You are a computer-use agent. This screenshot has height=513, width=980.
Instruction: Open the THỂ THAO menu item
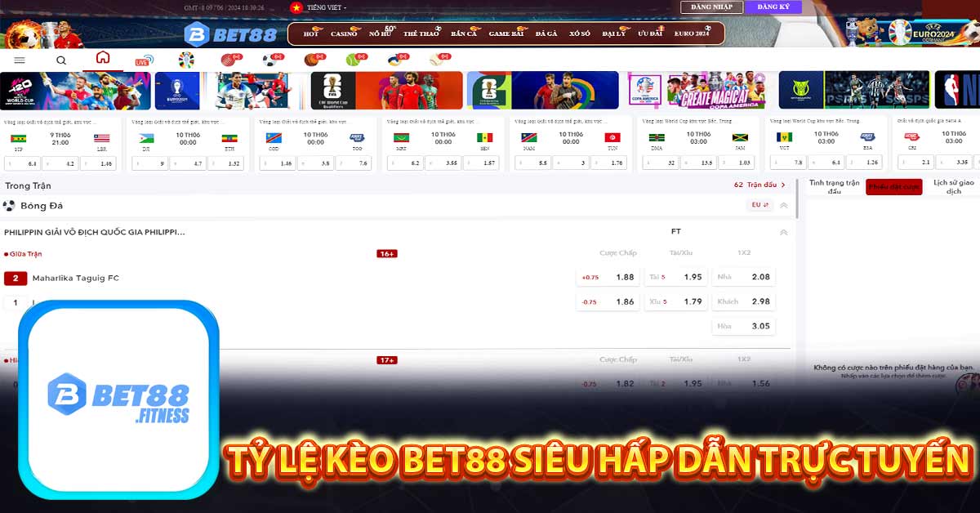tap(421, 33)
